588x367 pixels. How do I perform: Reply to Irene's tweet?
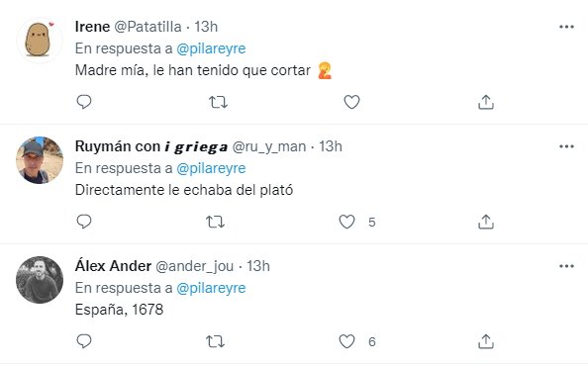coord(84,102)
